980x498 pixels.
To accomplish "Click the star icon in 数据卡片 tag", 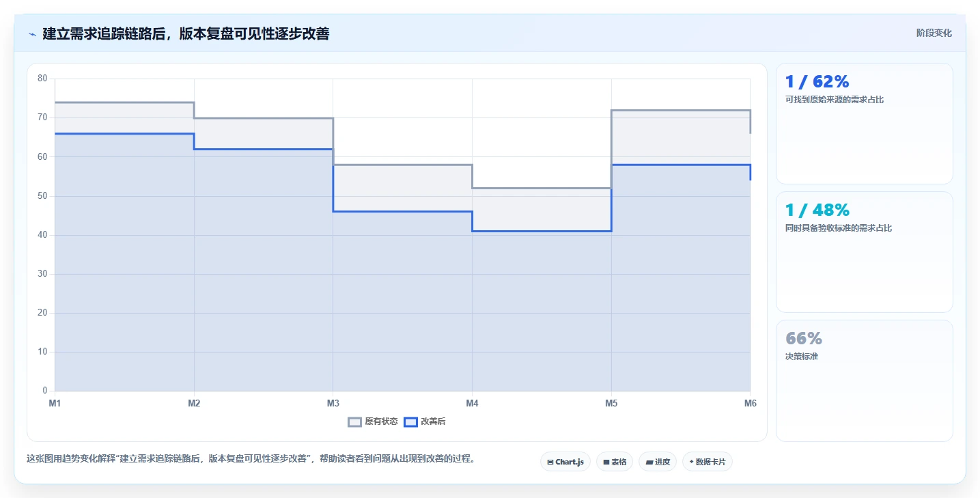I will (x=691, y=462).
